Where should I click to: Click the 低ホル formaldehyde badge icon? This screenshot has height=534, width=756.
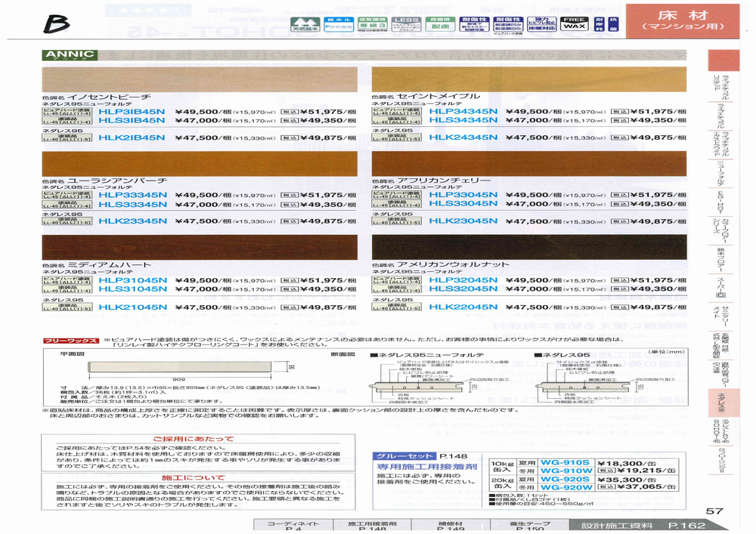tap(339, 25)
